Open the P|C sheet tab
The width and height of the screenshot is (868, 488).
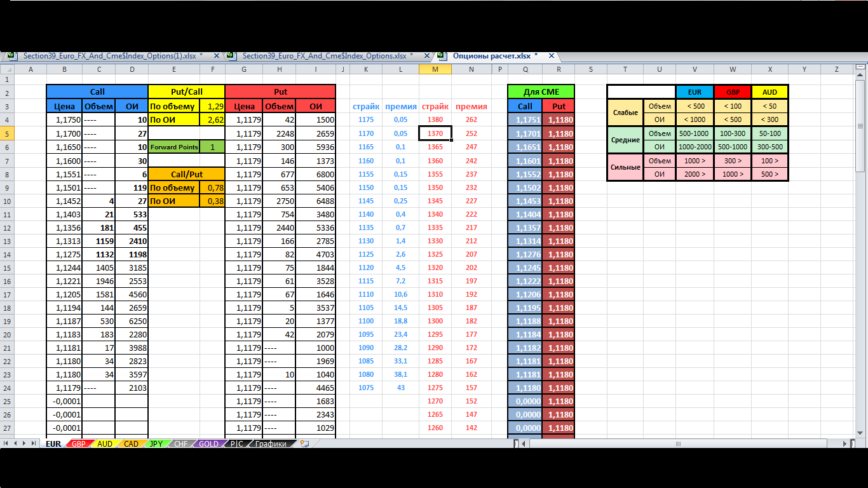(236, 444)
